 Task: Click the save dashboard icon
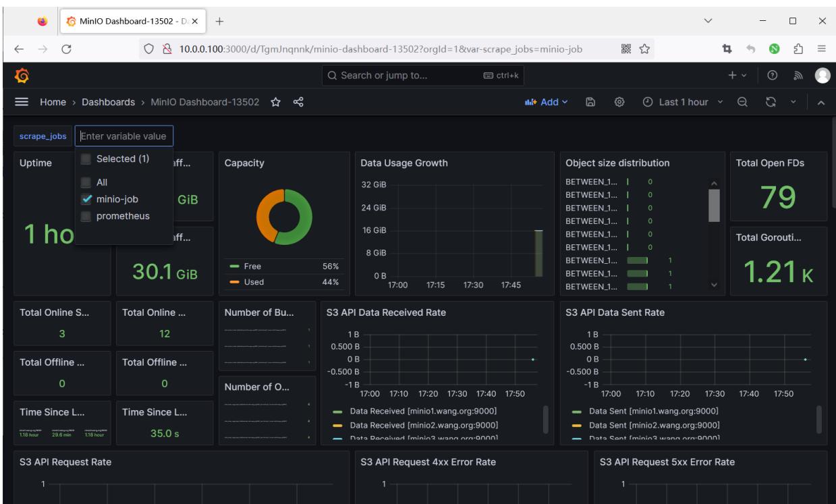589,102
